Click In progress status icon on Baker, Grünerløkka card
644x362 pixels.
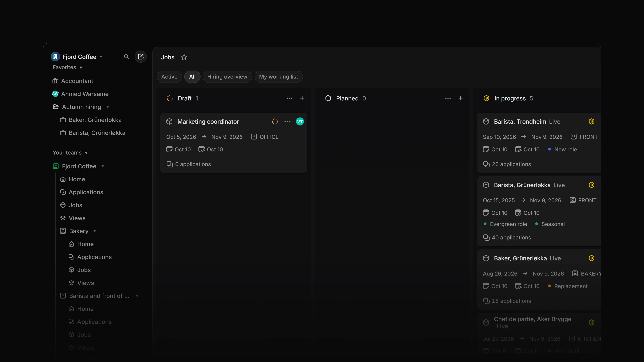591,258
